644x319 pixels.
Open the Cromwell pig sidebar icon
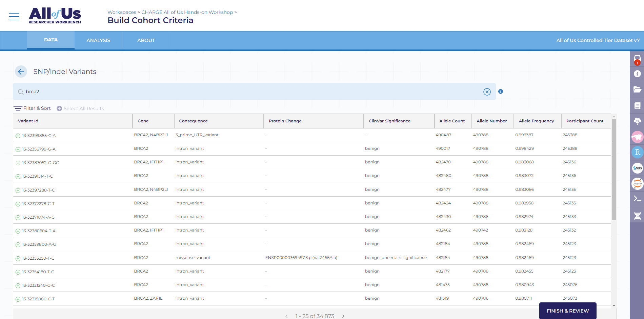tap(637, 137)
